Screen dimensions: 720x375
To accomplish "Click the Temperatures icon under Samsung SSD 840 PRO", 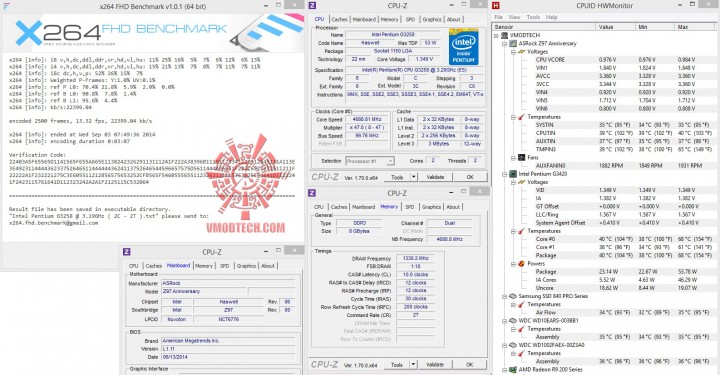I will 521,304.
